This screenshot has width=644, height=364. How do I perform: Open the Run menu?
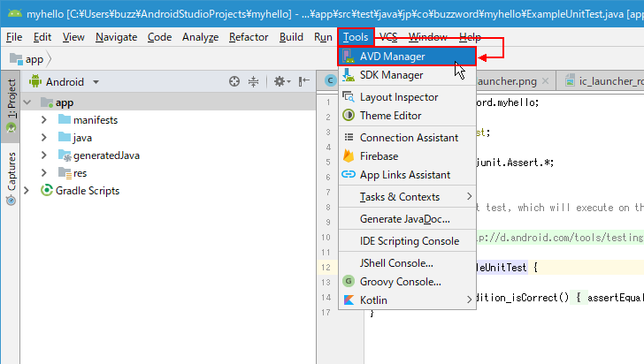pos(323,37)
